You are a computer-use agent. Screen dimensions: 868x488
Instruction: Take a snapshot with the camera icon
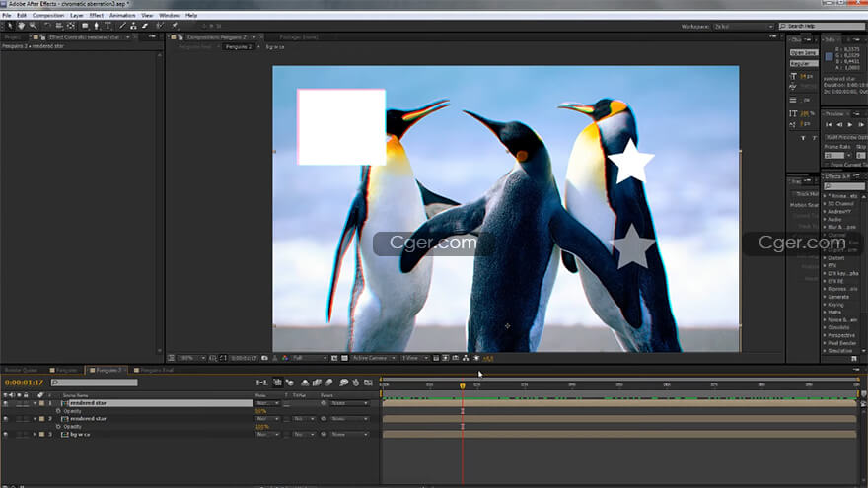pos(264,358)
